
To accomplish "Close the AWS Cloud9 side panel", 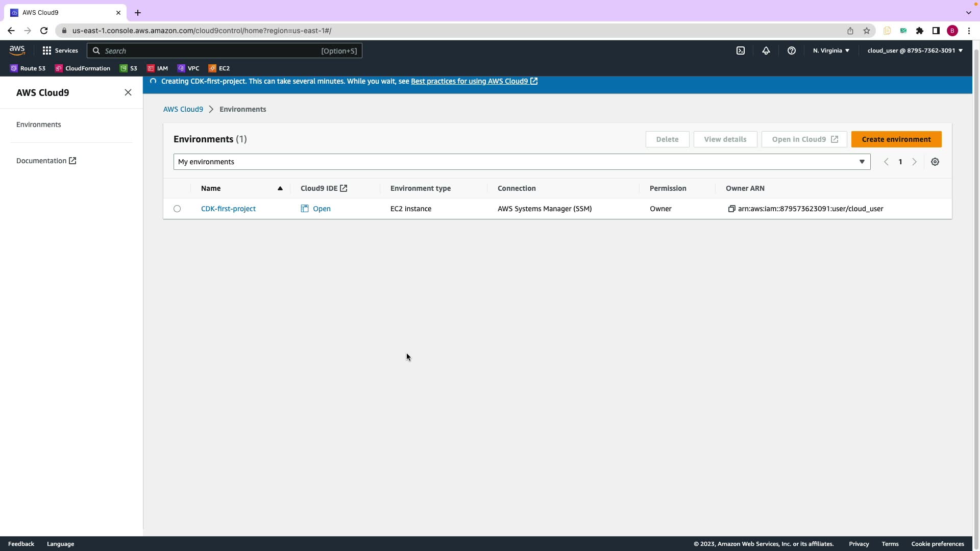I will click(128, 92).
